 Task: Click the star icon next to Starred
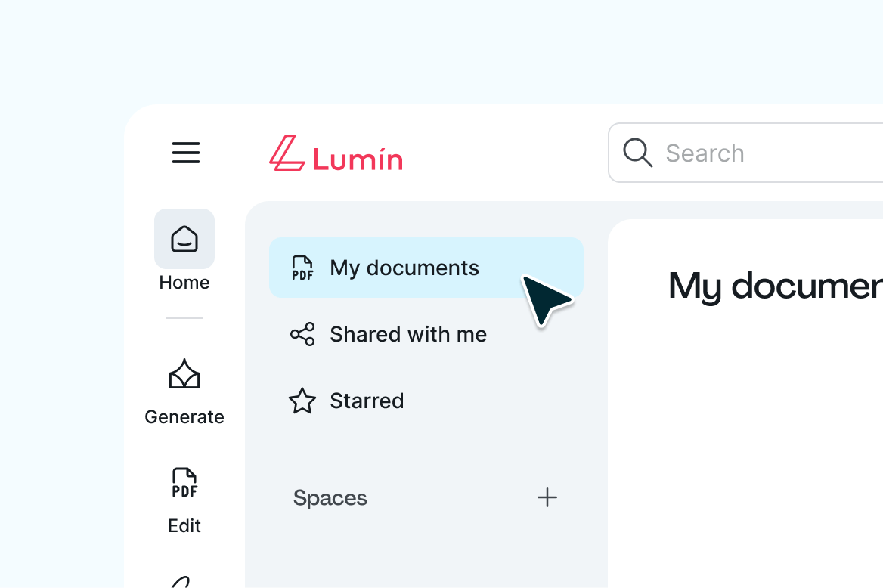click(x=302, y=401)
